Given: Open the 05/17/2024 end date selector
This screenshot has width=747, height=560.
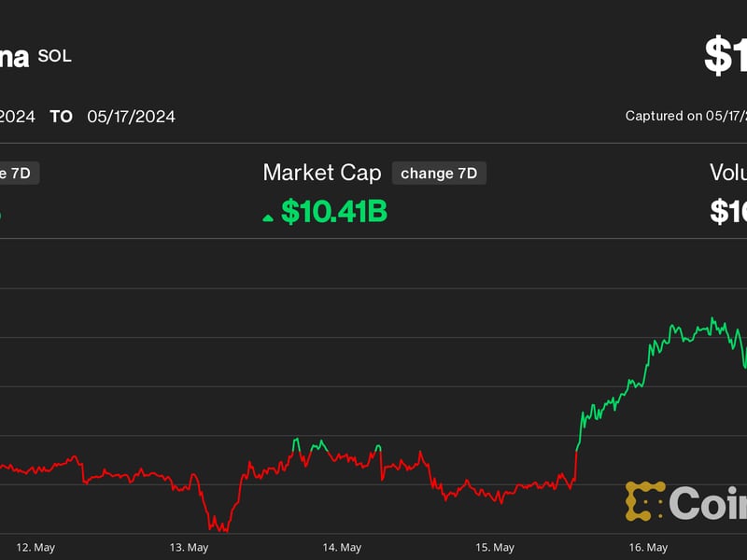Looking at the screenshot, I should point(131,116).
